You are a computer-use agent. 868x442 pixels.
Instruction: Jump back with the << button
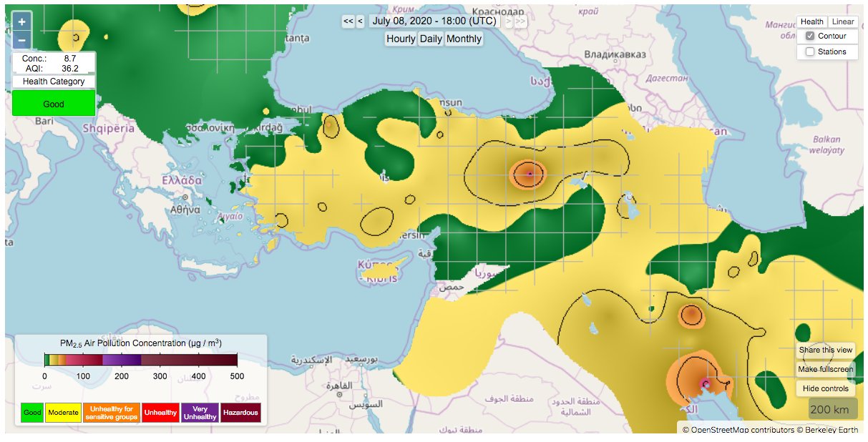tap(348, 21)
